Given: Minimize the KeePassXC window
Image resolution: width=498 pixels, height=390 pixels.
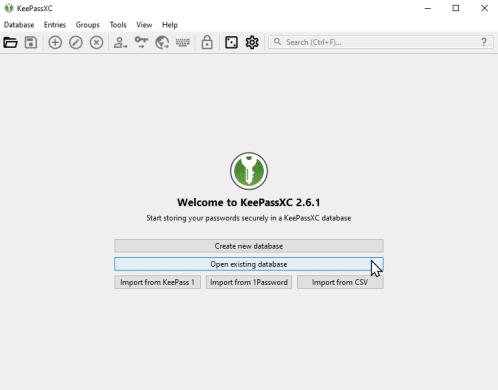Looking at the screenshot, I should 428,8.
